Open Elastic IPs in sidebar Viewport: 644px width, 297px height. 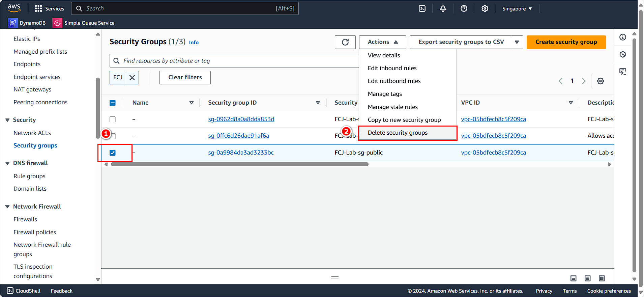(x=27, y=39)
